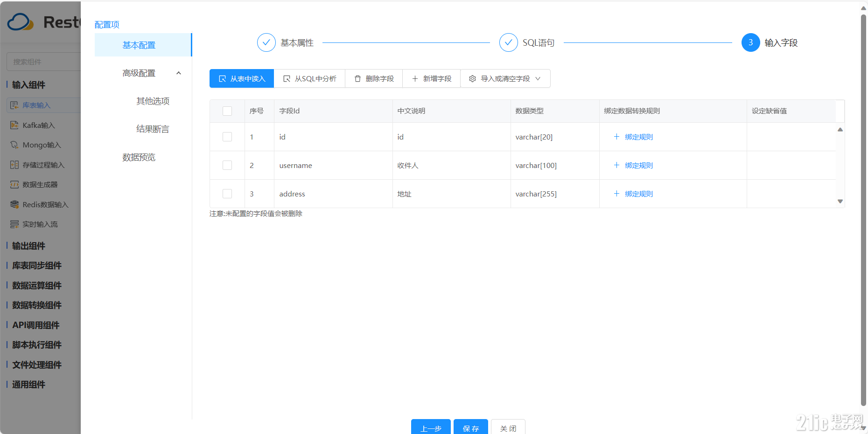Screen dimensions: 868x434
Task: Expand the 库表同步组件 group
Action: coord(36,266)
